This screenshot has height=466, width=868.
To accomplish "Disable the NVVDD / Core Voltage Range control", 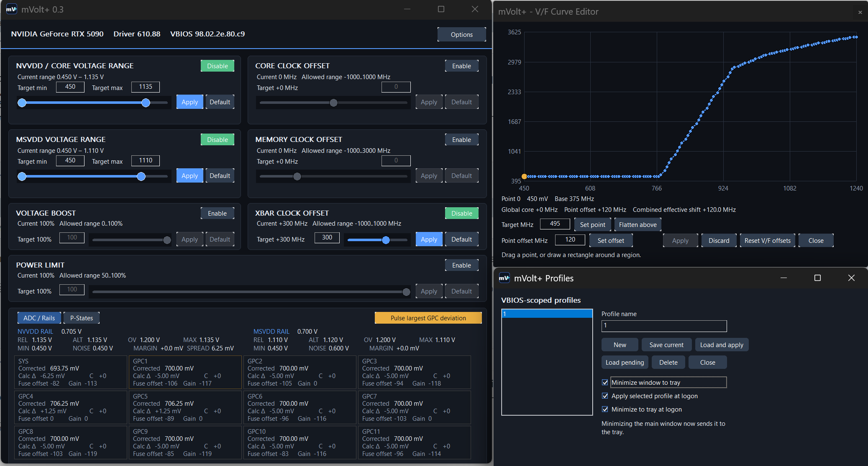I will pyautogui.click(x=218, y=66).
